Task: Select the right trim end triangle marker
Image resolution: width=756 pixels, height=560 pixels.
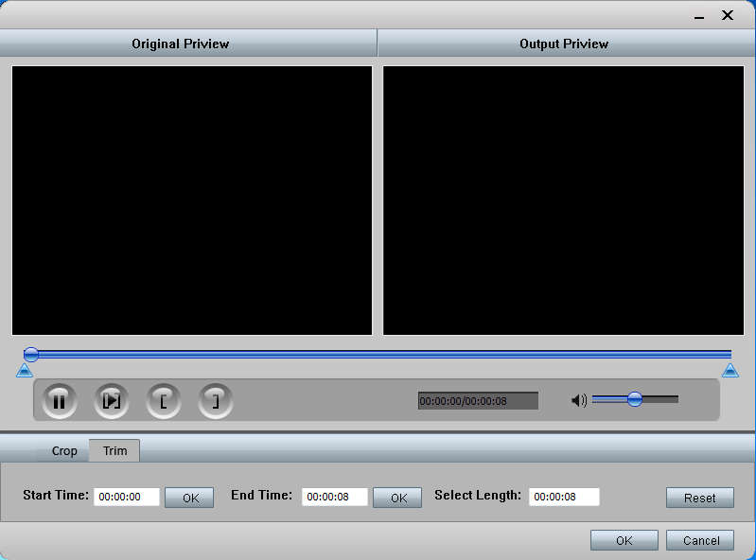Action: click(730, 371)
